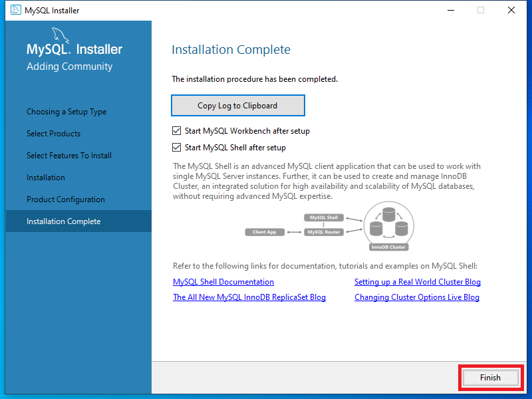Viewport: 532px width, 399px height.
Task: Click 'Installation Complete' heading text
Action: pyautogui.click(x=231, y=49)
